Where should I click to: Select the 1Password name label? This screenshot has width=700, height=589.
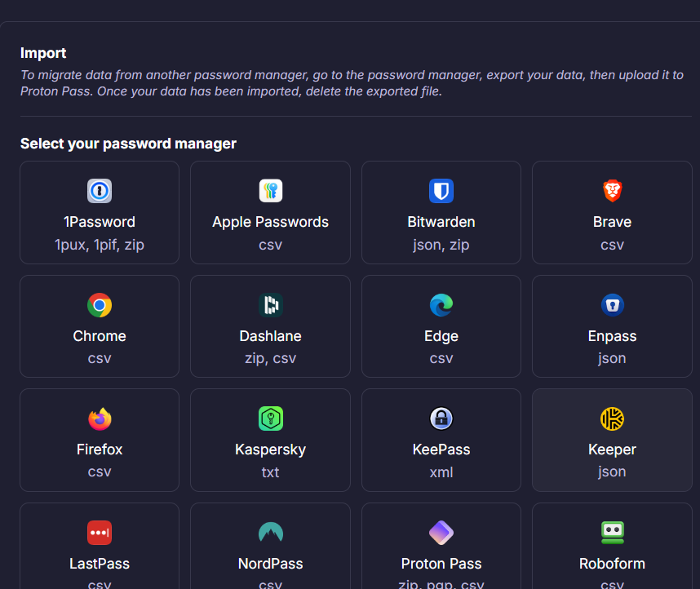click(100, 222)
